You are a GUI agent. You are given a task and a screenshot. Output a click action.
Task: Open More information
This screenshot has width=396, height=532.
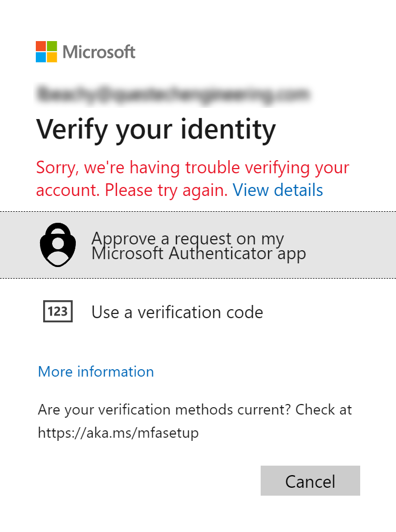[96, 372]
